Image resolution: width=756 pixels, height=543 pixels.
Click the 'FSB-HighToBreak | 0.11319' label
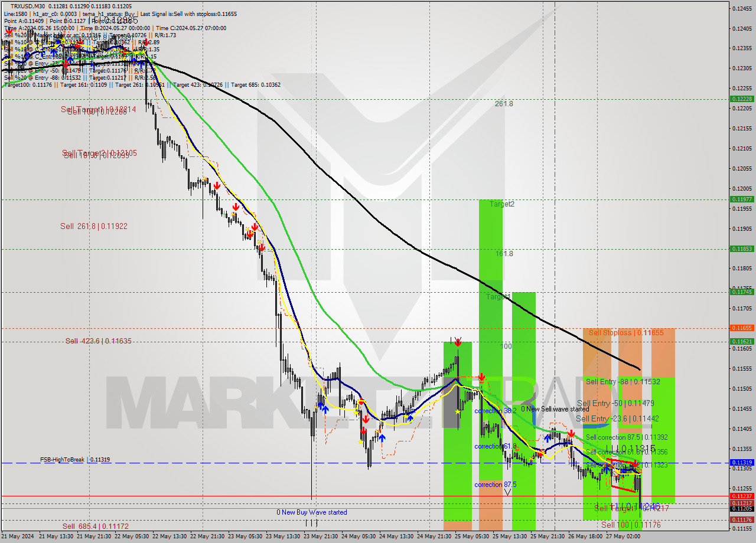tap(75, 459)
